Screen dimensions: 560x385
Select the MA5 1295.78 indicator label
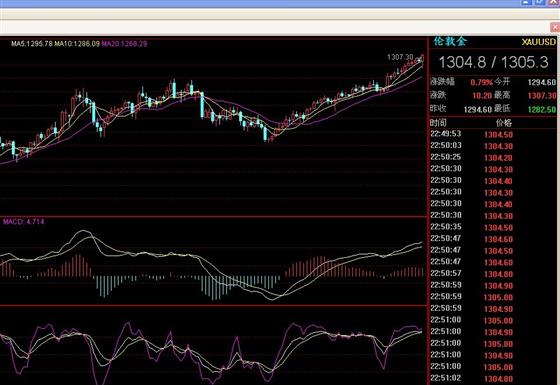[31, 44]
